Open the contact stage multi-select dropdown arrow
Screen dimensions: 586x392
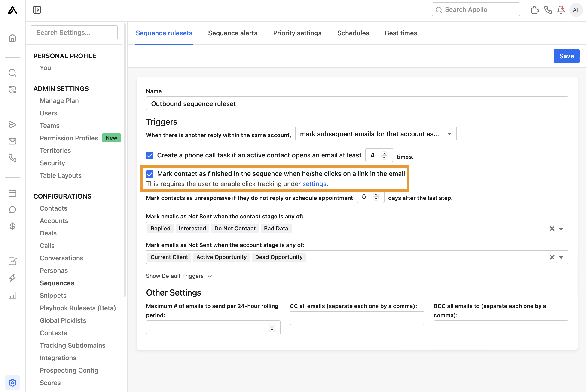(x=561, y=229)
